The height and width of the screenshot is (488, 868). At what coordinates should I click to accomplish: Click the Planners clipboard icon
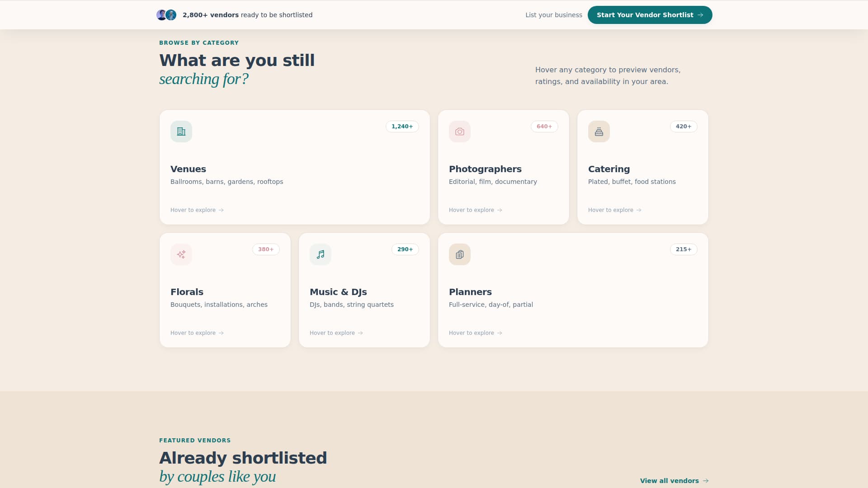(x=460, y=254)
